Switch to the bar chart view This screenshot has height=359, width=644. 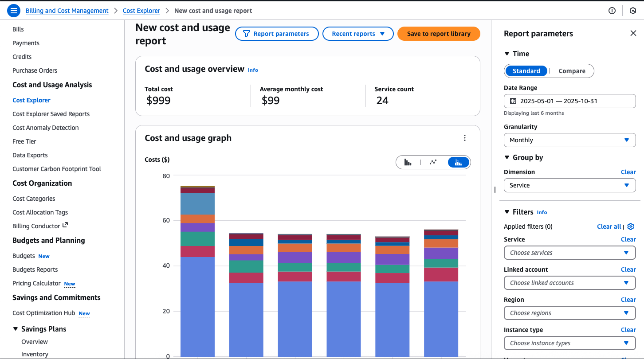tap(408, 162)
